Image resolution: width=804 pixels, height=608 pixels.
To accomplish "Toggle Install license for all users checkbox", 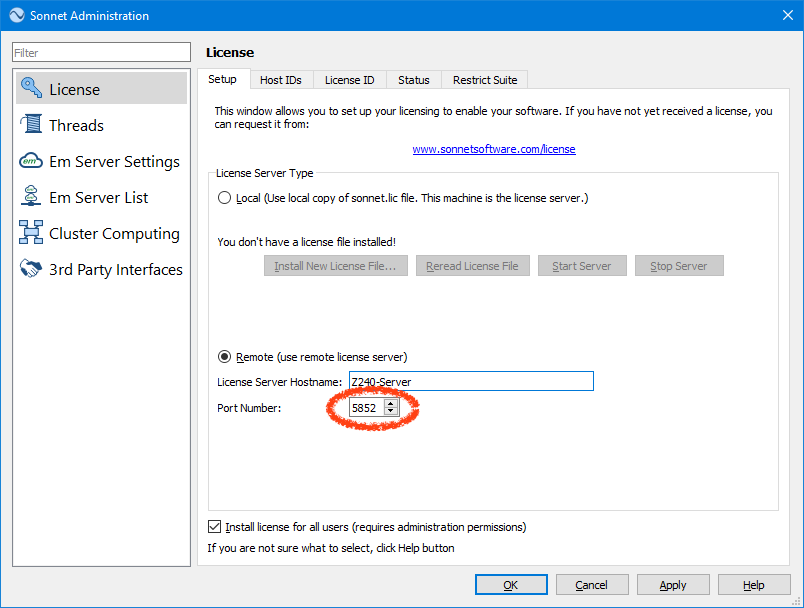I will tap(214, 526).
